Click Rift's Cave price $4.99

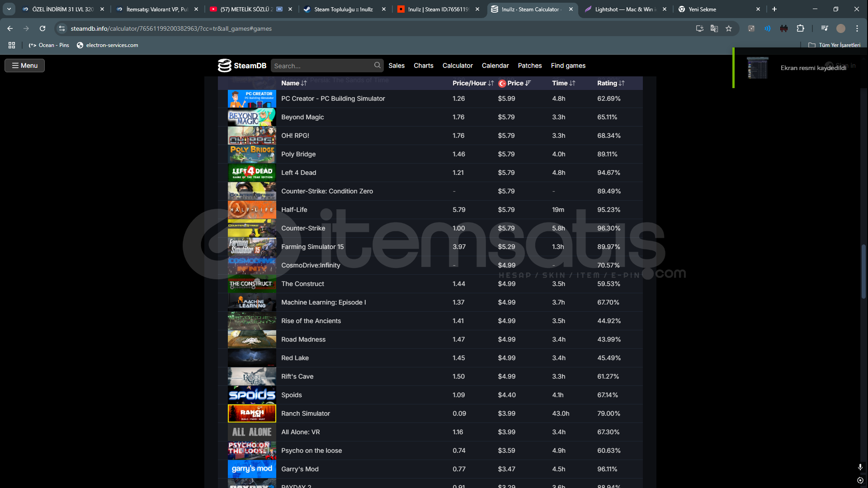506,376
